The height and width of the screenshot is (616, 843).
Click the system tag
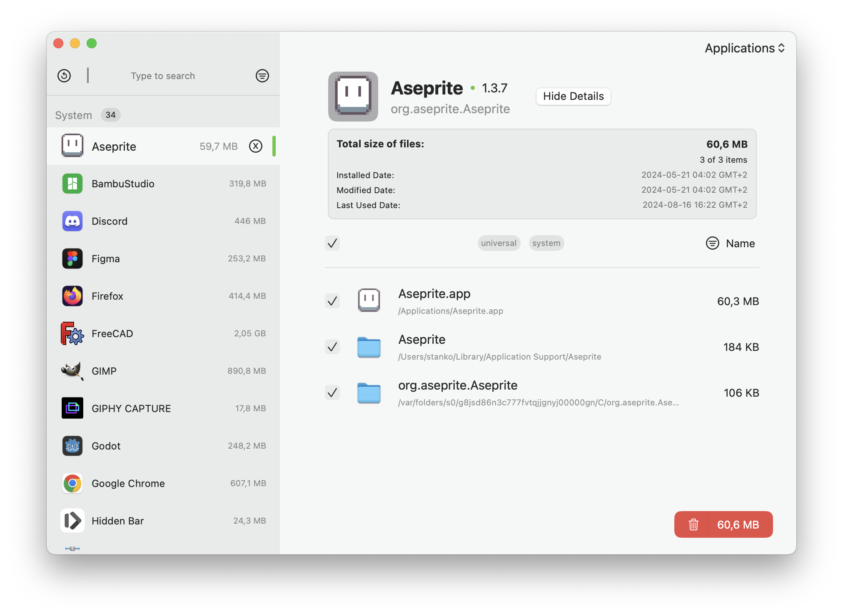[546, 243]
